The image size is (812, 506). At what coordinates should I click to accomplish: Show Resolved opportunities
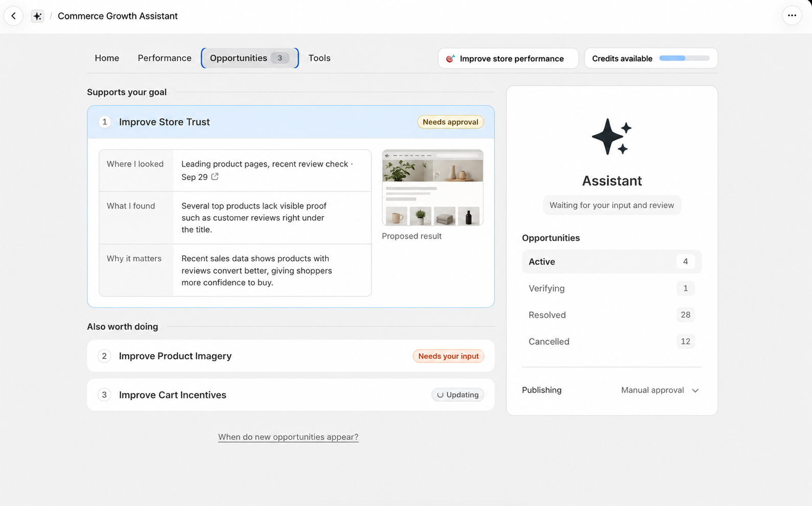click(612, 315)
